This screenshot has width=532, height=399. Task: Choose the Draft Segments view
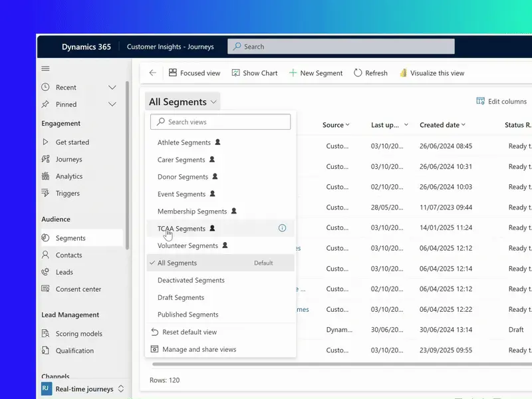(181, 298)
